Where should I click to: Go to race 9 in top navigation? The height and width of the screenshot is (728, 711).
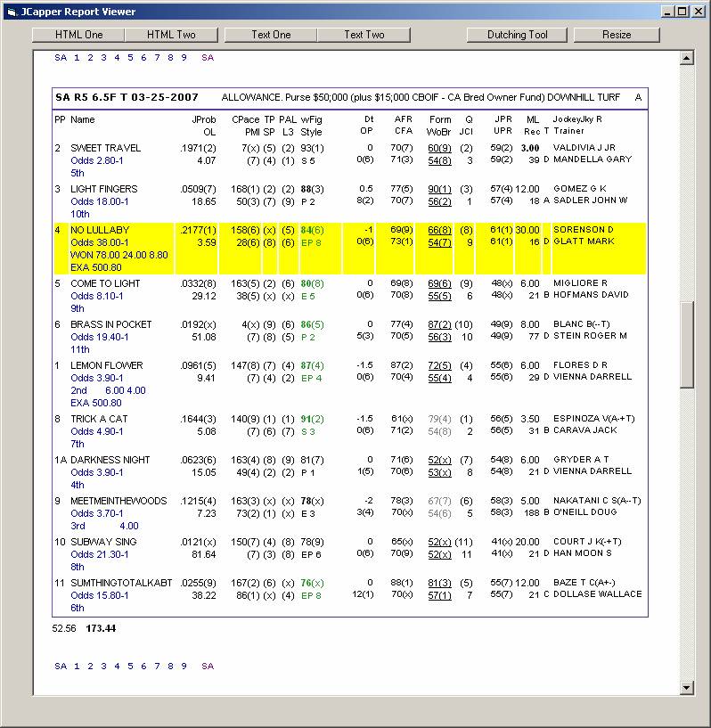pos(184,58)
